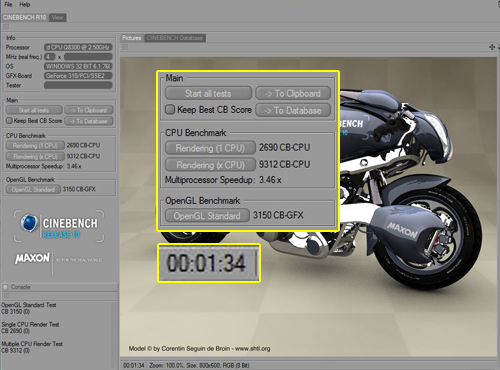Click Start all tests in the sidebar Main group
Screen dimensions: 500x370
click(34, 110)
